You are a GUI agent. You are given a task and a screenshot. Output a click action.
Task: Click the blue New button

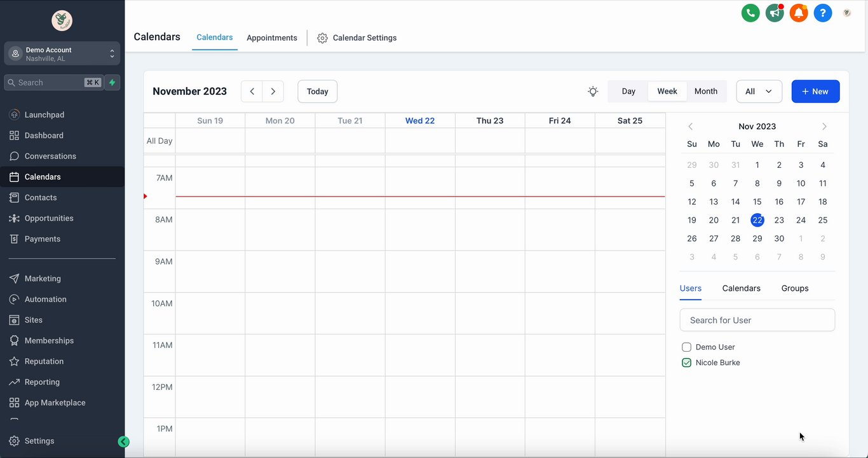tap(815, 92)
